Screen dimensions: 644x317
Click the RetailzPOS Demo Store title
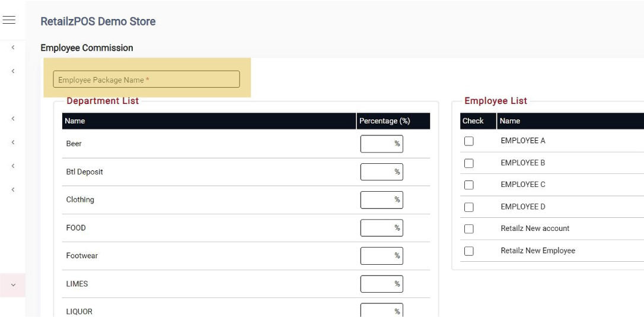98,21
